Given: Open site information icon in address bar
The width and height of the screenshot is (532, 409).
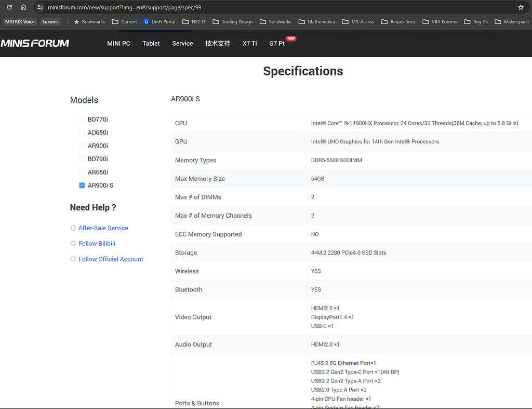Looking at the screenshot, I should [40, 7].
